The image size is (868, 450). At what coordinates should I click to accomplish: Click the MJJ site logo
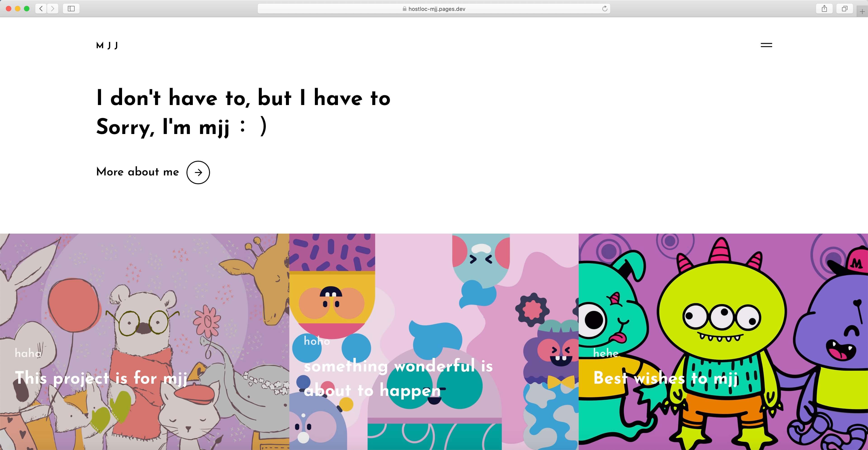pos(107,45)
